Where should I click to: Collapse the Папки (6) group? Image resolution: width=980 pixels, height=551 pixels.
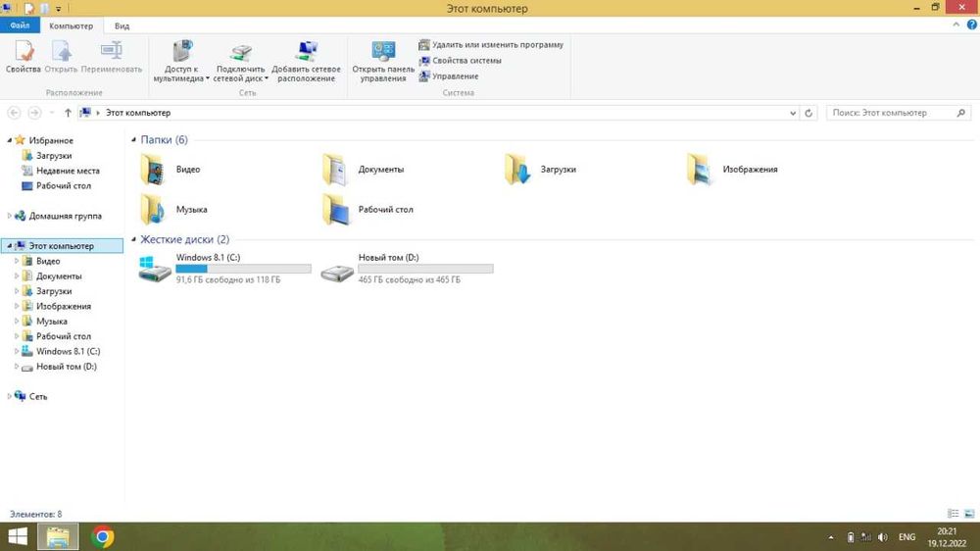[x=133, y=139]
